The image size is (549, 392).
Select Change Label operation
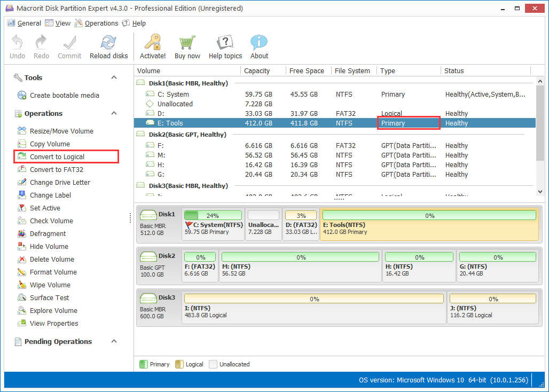coord(44,195)
